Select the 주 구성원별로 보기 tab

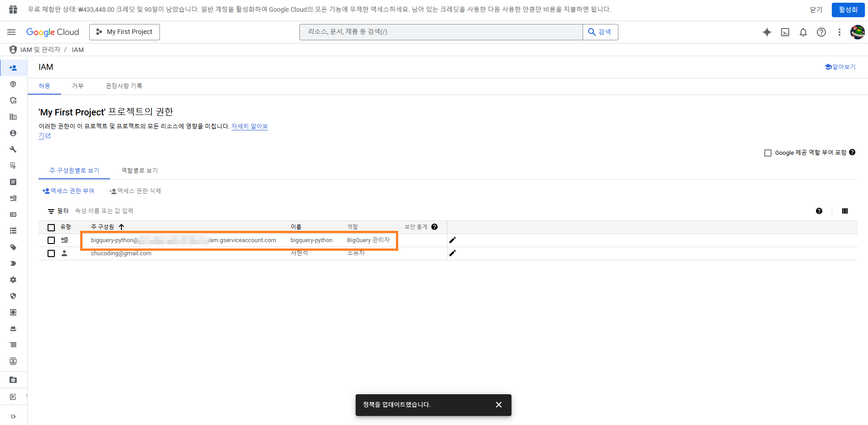pos(74,171)
